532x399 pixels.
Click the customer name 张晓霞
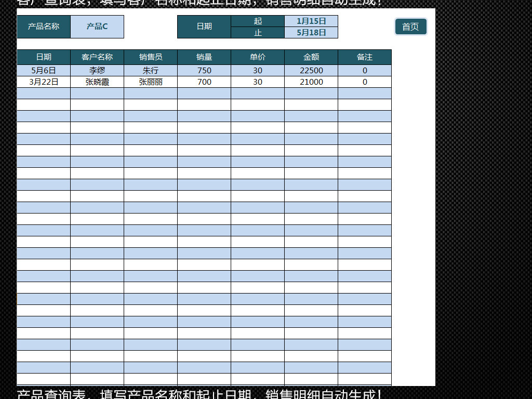[x=97, y=82]
